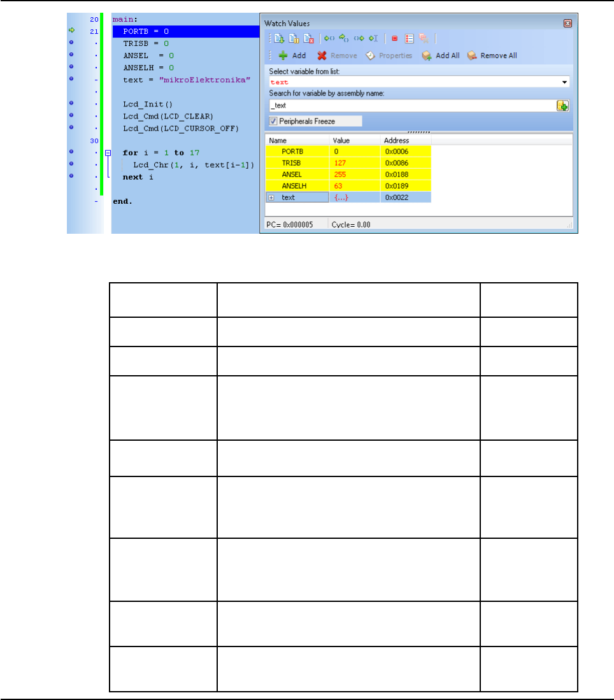Click the Step Out icon
The height and width of the screenshot is (700, 614).
[359, 38]
